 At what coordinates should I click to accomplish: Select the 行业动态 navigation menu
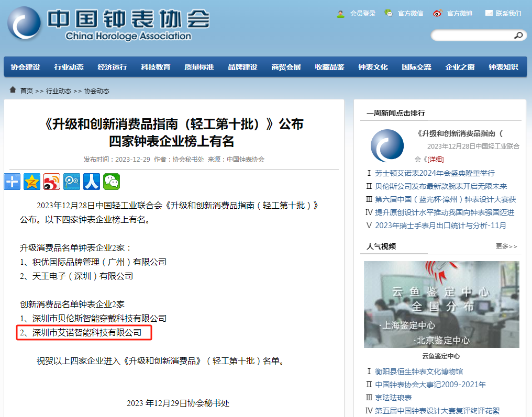coord(68,67)
